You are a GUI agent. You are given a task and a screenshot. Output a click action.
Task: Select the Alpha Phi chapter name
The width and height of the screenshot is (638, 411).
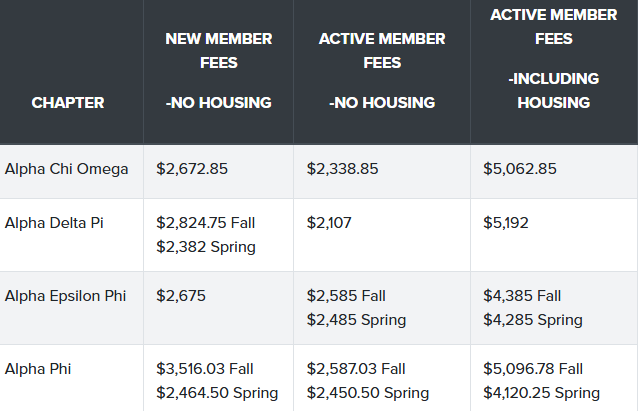[38, 368]
